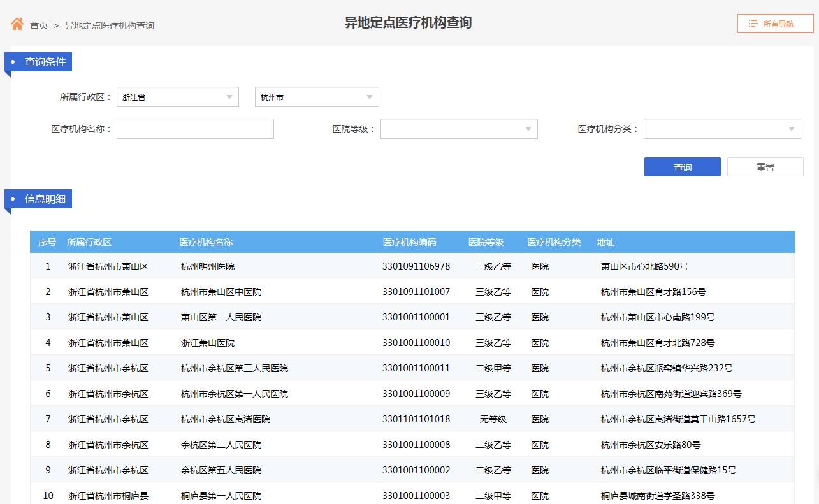Click the 医院等级 column header
Viewport: 819px width, 504px height.
[x=486, y=242]
